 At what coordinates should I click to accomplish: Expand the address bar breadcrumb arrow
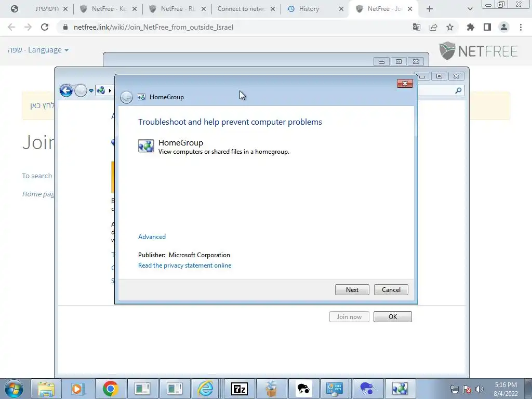(110, 90)
